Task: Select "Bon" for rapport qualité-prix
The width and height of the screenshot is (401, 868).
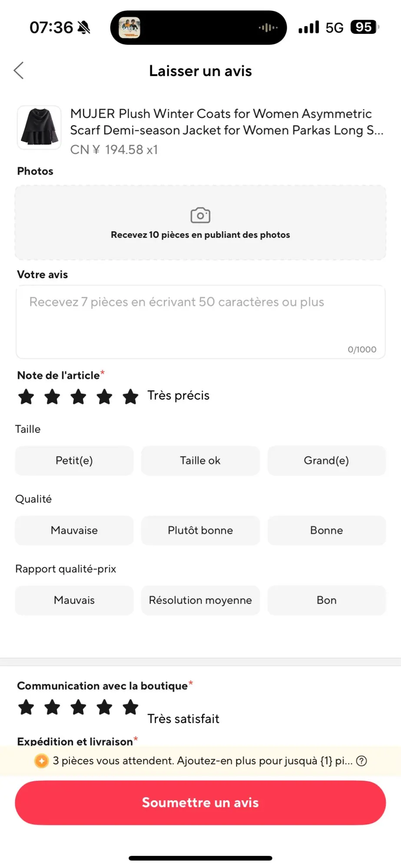Action: [326, 600]
